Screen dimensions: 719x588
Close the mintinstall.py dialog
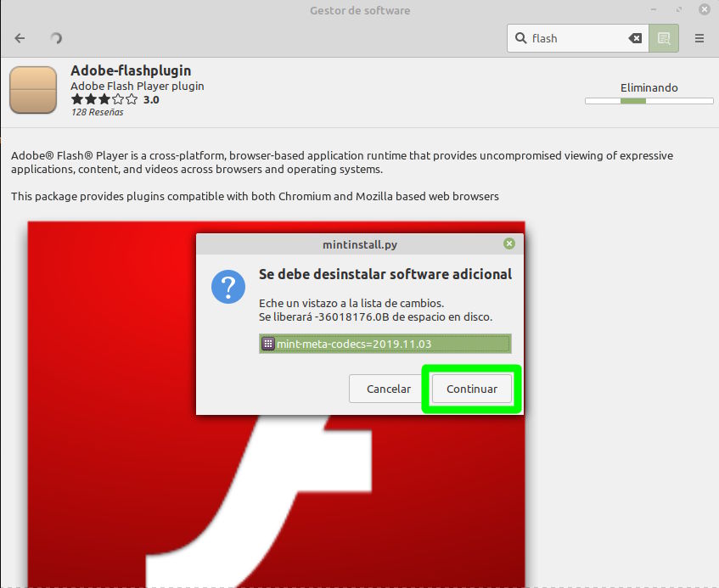pos(508,244)
